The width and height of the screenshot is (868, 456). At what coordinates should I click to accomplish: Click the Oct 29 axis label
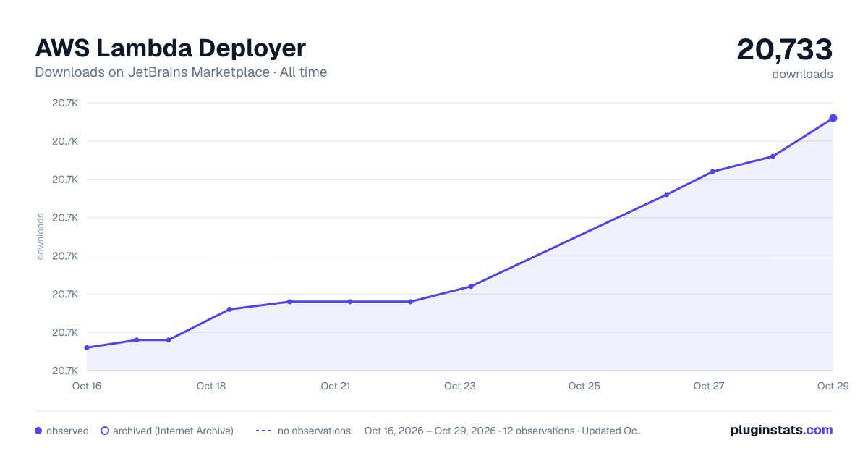833,386
